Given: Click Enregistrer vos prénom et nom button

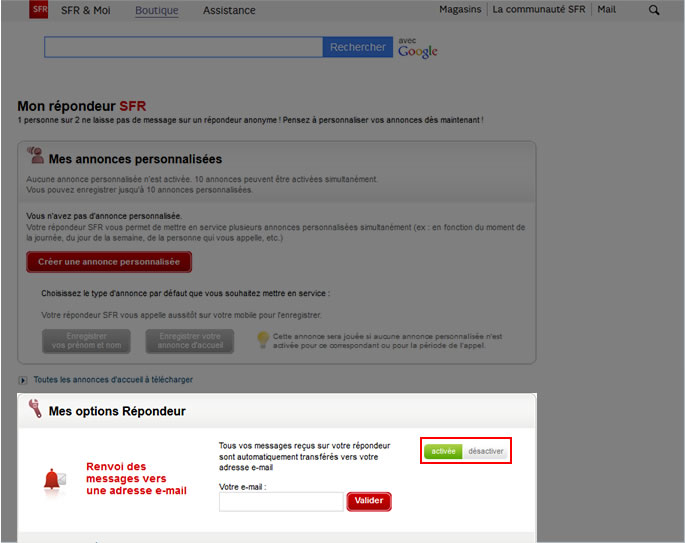Looking at the screenshot, I should coord(86,341).
